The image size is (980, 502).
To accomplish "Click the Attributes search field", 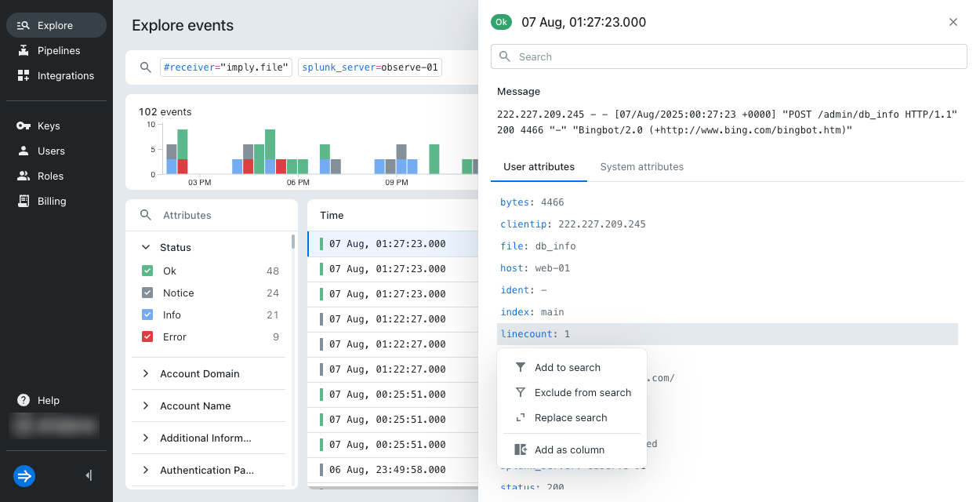I will coord(212,215).
